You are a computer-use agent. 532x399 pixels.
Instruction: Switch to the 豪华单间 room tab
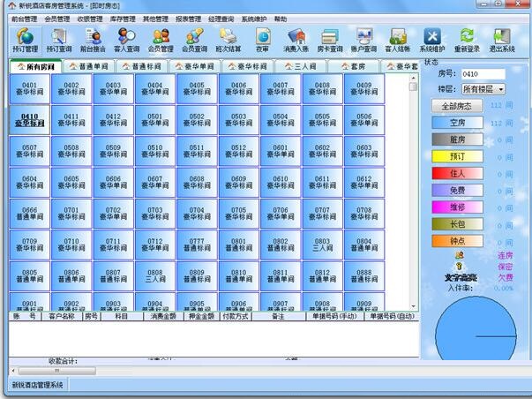coord(194,66)
